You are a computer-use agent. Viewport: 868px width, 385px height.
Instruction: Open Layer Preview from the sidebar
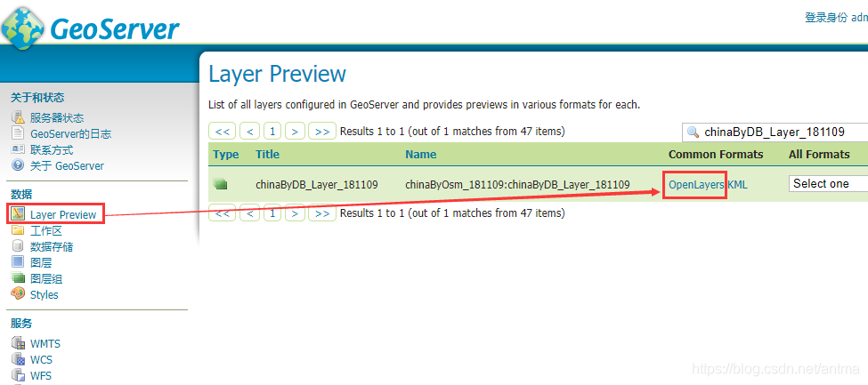click(x=62, y=214)
